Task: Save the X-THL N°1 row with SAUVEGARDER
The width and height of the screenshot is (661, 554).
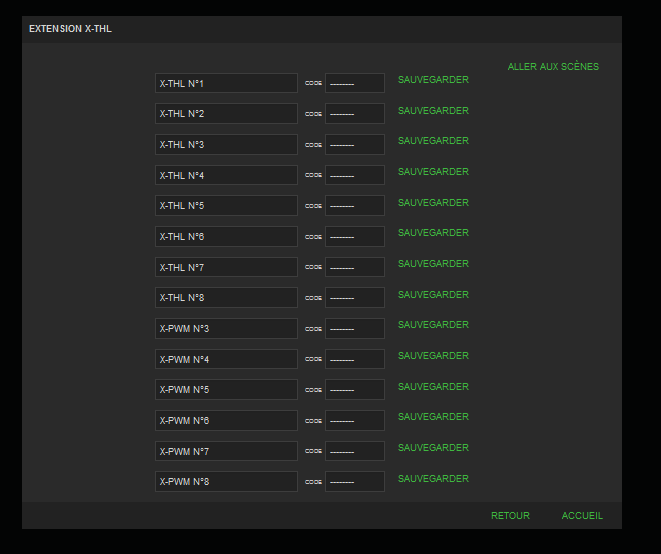Action: [x=433, y=80]
